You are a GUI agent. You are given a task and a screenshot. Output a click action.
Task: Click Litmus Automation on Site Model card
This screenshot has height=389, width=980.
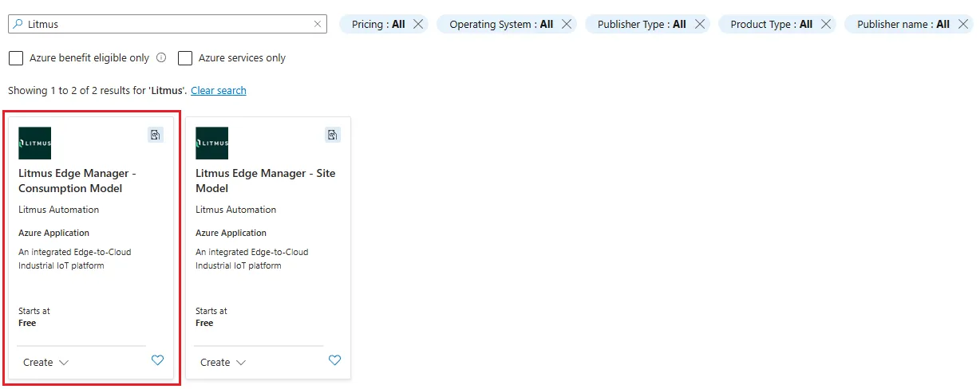coord(236,210)
